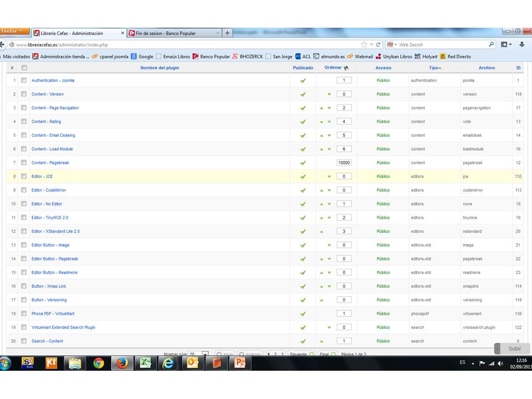Viewport: 532px width, 399px height.
Task: Move Editor Button - Image down
Action: 329,245
